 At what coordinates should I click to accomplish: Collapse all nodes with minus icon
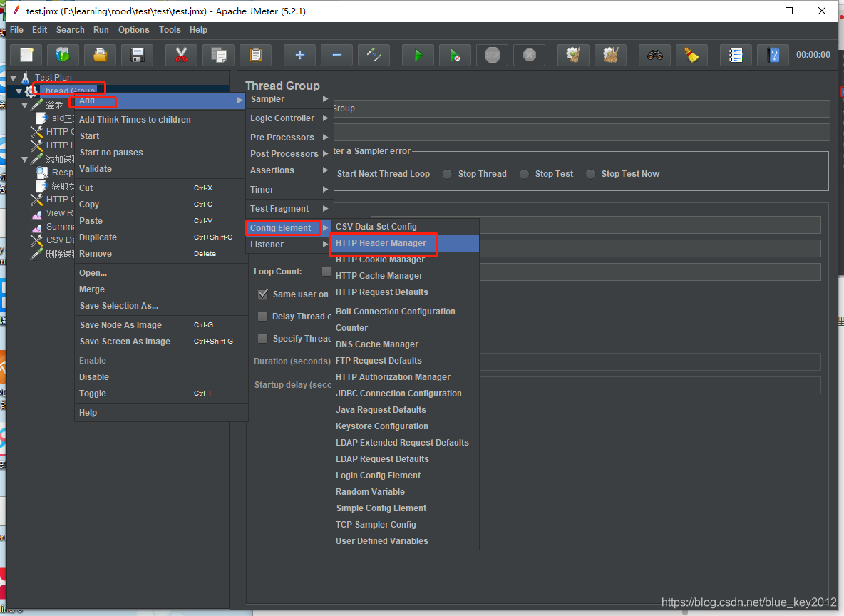tap(337, 55)
